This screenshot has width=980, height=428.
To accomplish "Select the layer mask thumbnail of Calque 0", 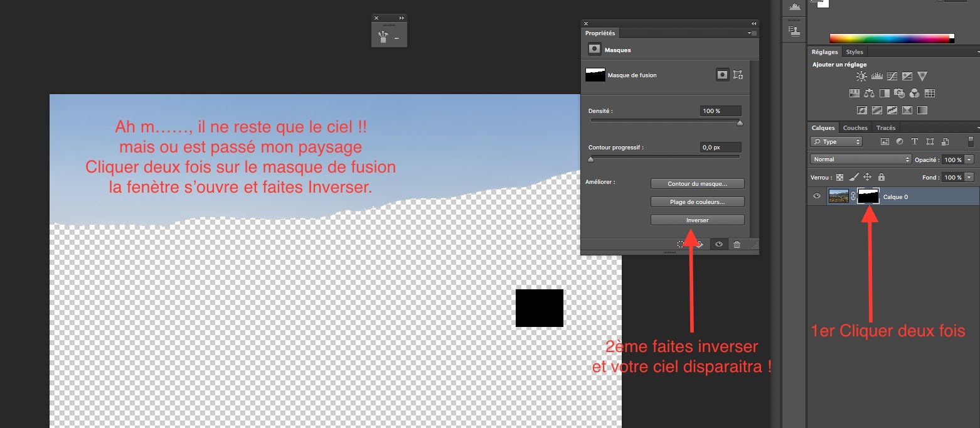I will 868,196.
